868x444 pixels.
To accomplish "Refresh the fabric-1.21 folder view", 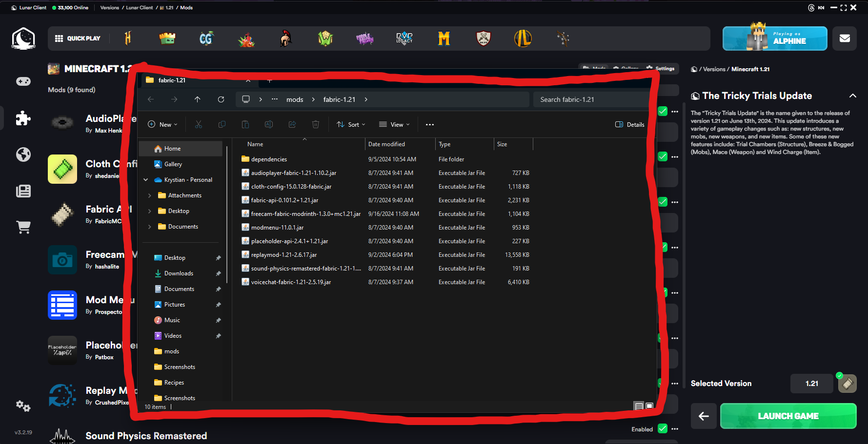I will click(x=221, y=99).
